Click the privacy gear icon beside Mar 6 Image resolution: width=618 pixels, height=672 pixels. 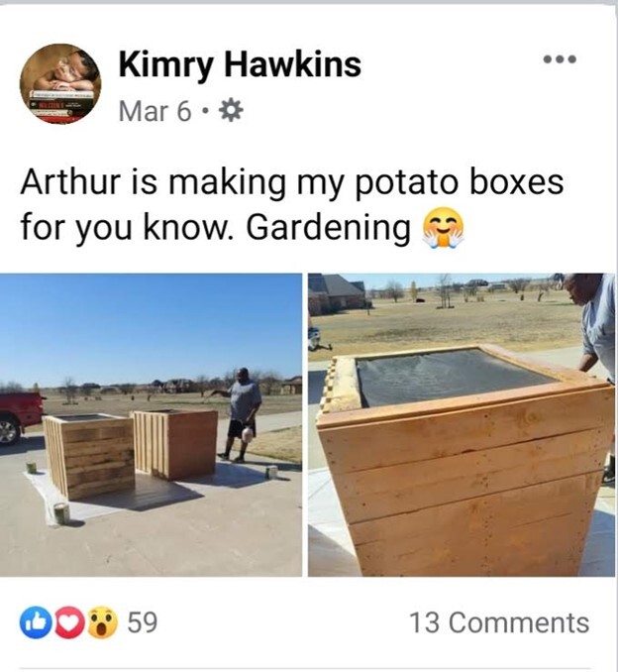tap(231, 111)
